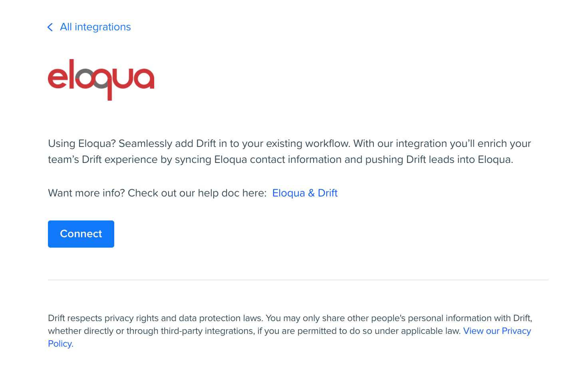Image resolution: width=588 pixels, height=385 pixels.
Task: Click the word Drift in the help link
Action: tap(328, 193)
